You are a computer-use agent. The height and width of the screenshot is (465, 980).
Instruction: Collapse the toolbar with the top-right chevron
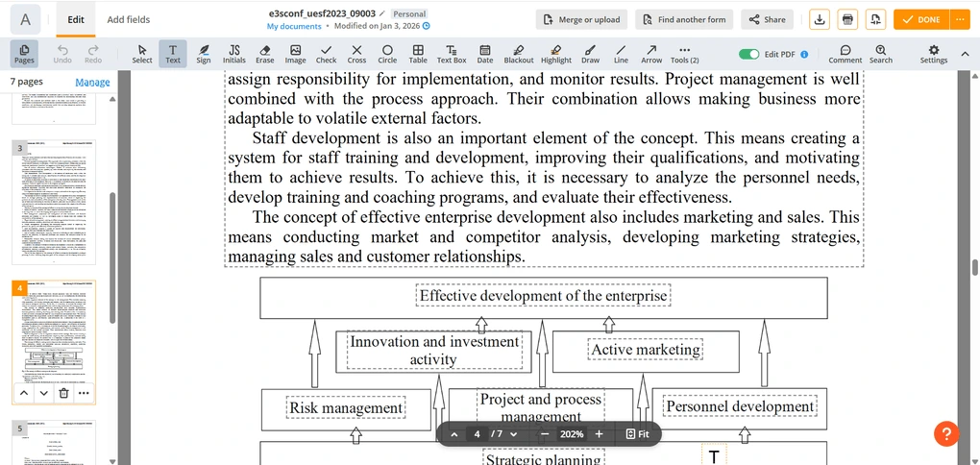pyautogui.click(x=963, y=55)
